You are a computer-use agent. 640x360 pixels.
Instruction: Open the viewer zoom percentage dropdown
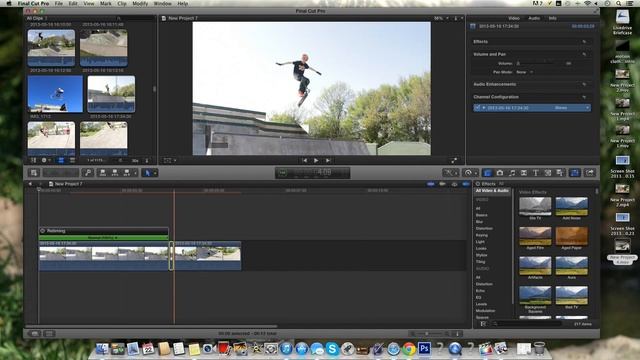(441, 18)
